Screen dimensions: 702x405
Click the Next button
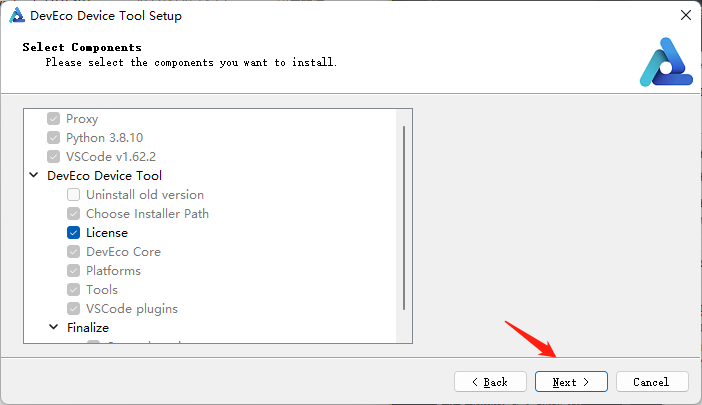pyautogui.click(x=570, y=382)
